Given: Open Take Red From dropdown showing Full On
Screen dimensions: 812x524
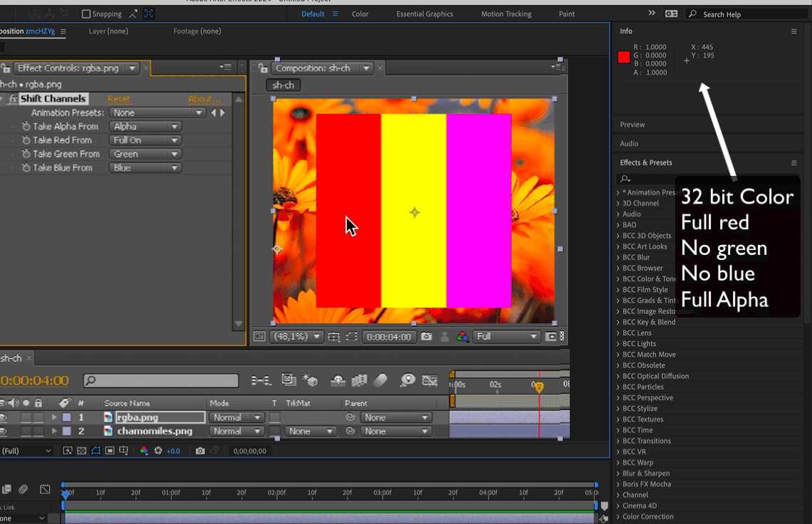Looking at the screenshot, I should click(x=145, y=140).
